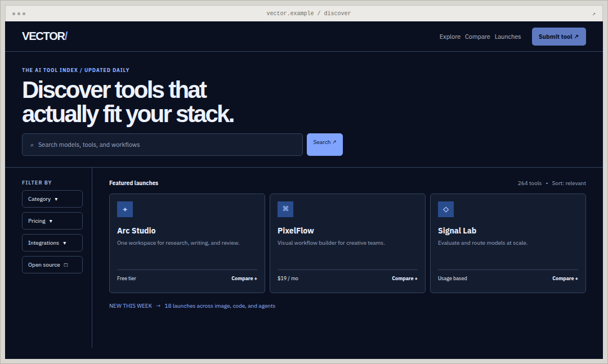Open the Compare nav link
Screen dimensions: 608x364
click(x=477, y=37)
